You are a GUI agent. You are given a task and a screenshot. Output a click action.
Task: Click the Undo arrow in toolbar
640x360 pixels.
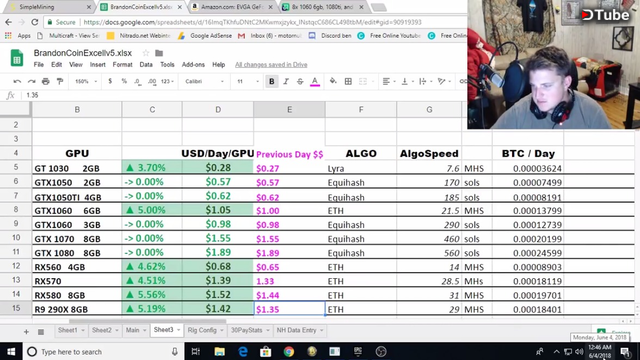(x=17, y=82)
